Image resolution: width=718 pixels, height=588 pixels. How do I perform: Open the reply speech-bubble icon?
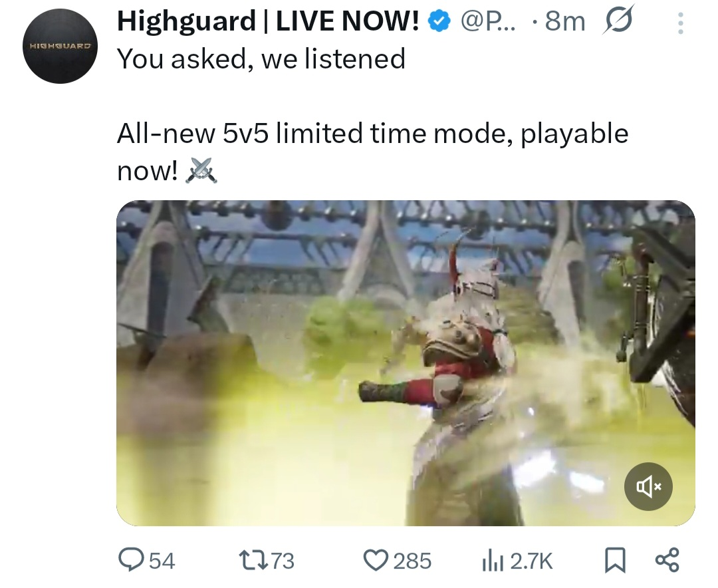pyautogui.click(x=130, y=560)
